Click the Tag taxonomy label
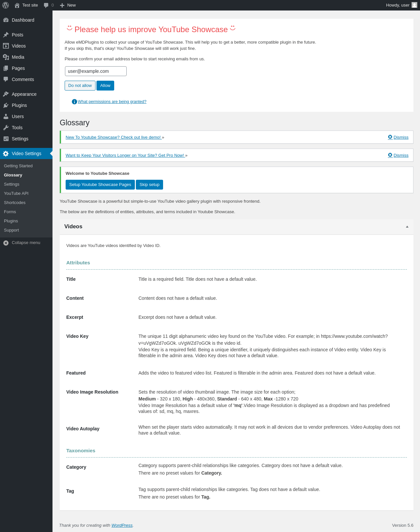Screen dimensions: 420x532 [x=70, y=491]
